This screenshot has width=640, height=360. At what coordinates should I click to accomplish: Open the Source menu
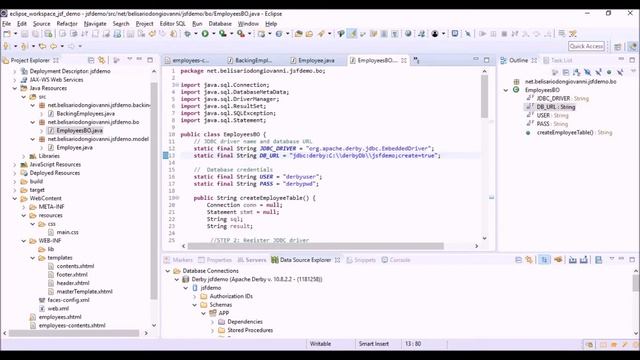(42, 24)
